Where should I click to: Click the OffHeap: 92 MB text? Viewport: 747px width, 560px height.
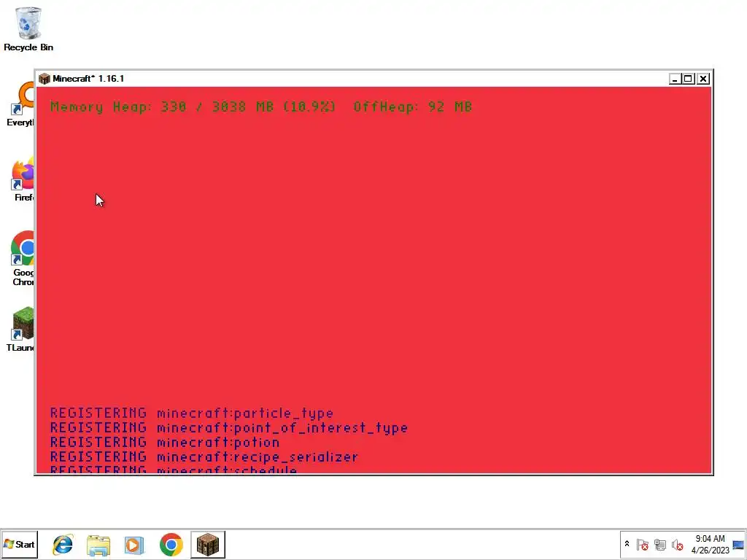[413, 106]
